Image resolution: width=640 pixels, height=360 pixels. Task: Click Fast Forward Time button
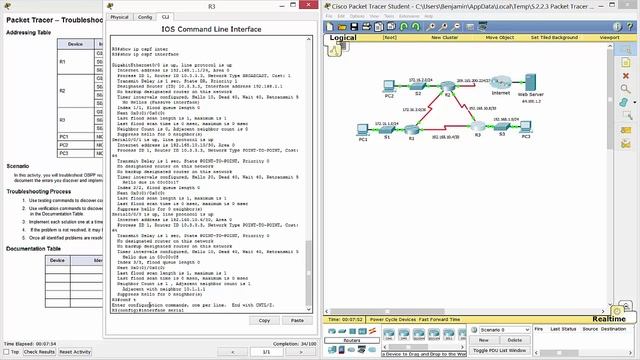click(439, 320)
